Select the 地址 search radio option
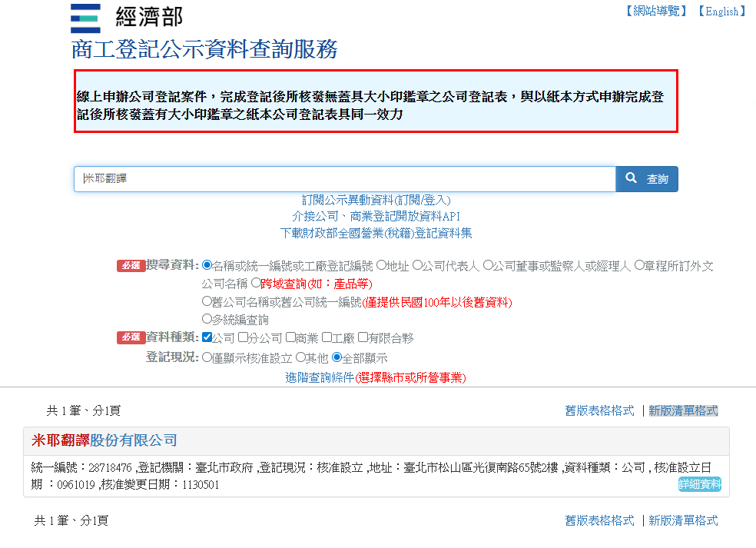The height and width of the screenshot is (548, 756). pyautogui.click(x=381, y=265)
